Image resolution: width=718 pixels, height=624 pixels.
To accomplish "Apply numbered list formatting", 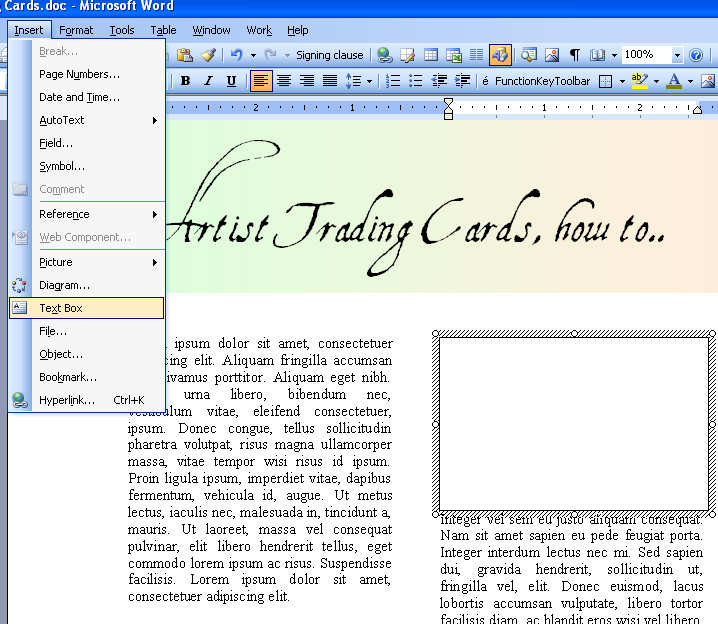I will coord(393,81).
